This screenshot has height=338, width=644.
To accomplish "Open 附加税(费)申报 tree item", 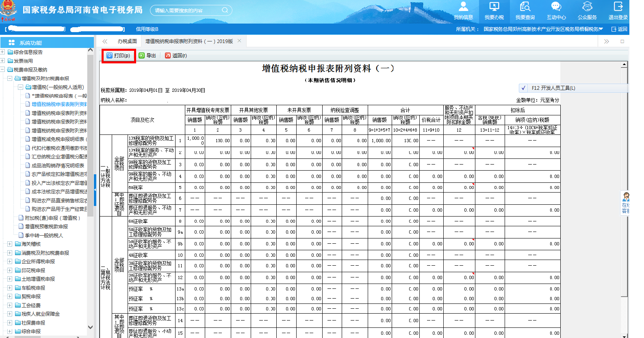I will click(x=53, y=218).
